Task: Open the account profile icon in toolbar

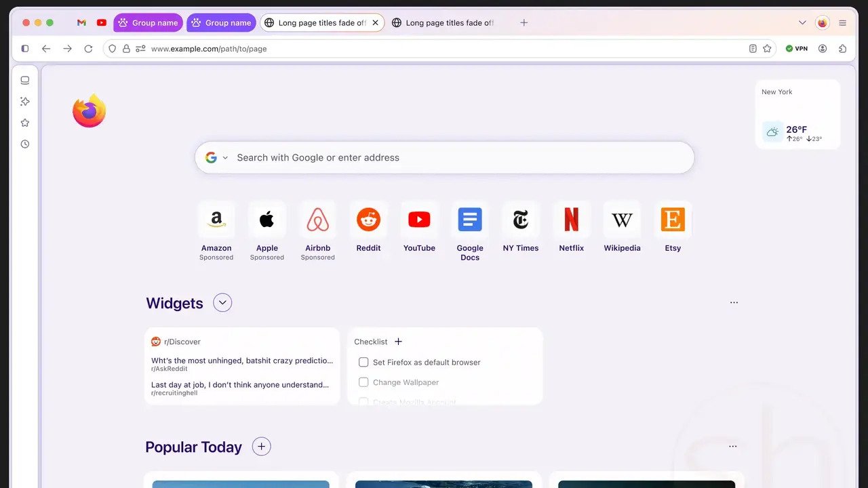Action: (823, 48)
